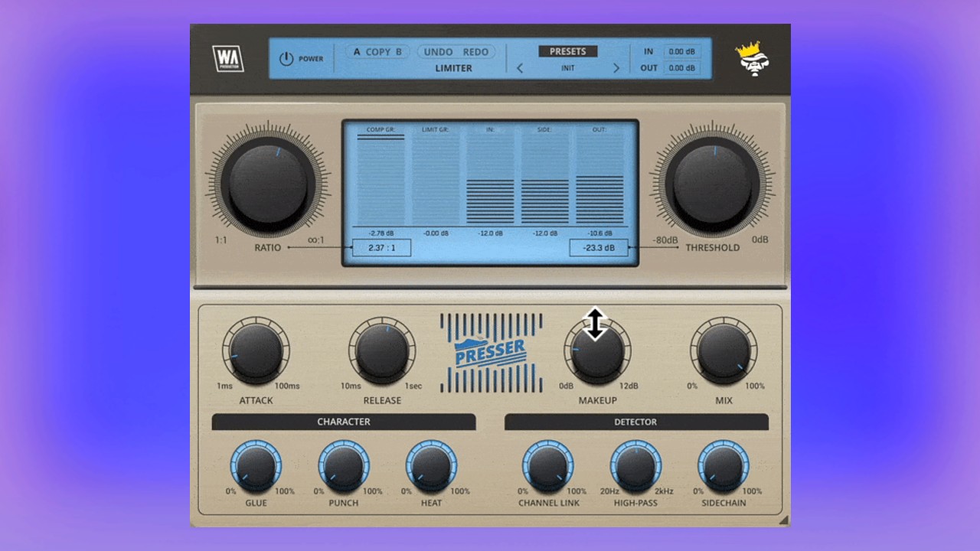
Task: Click the SIDE level meter
Action: click(x=544, y=180)
